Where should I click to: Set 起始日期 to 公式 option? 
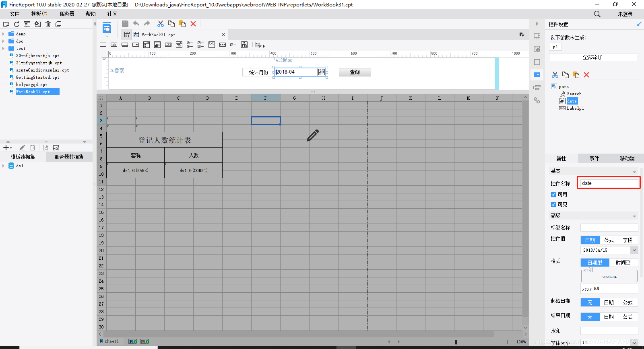(x=628, y=302)
